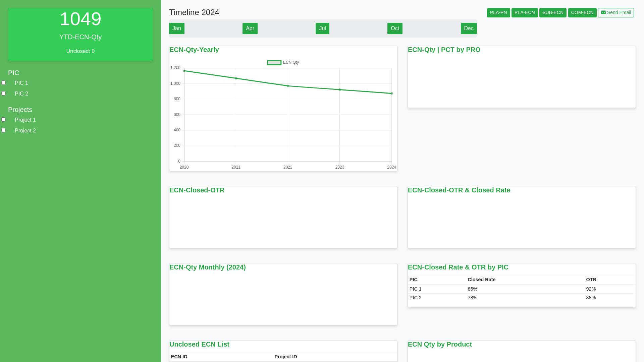This screenshot has width=644, height=362.
Task: Check the Project 2 filter
Action: pos(4,130)
